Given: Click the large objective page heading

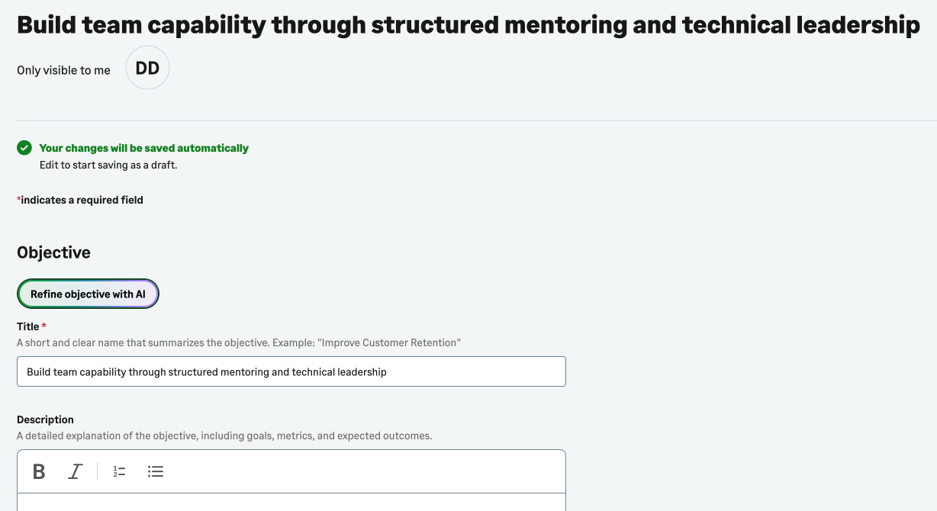Looking at the screenshot, I should [x=468, y=25].
